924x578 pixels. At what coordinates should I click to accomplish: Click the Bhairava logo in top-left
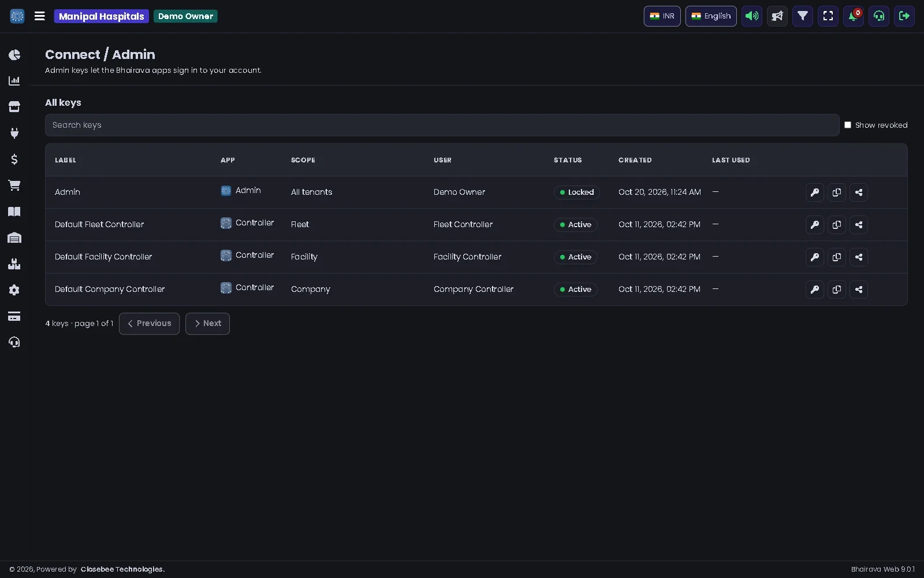pos(17,16)
